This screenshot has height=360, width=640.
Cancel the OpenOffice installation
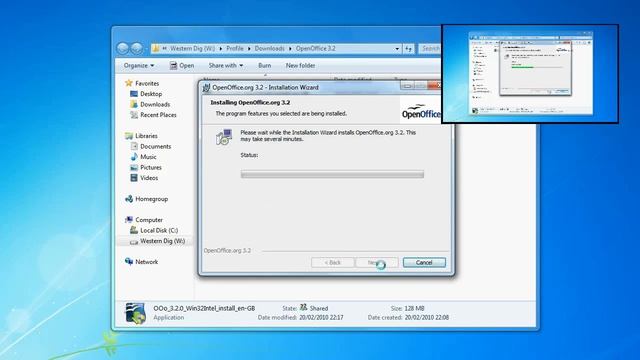(424, 262)
